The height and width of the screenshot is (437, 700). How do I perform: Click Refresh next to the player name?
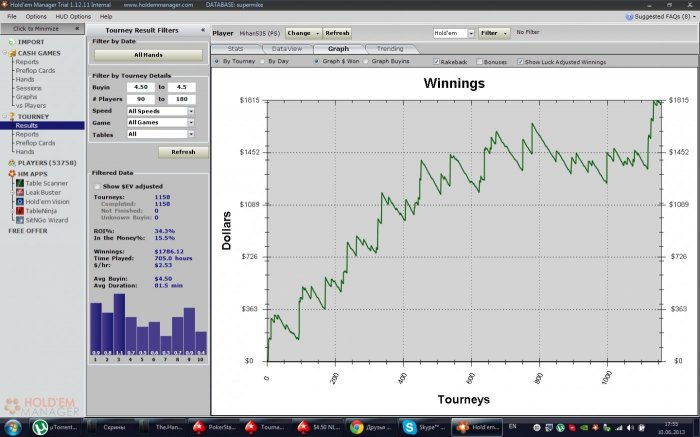coord(337,33)
